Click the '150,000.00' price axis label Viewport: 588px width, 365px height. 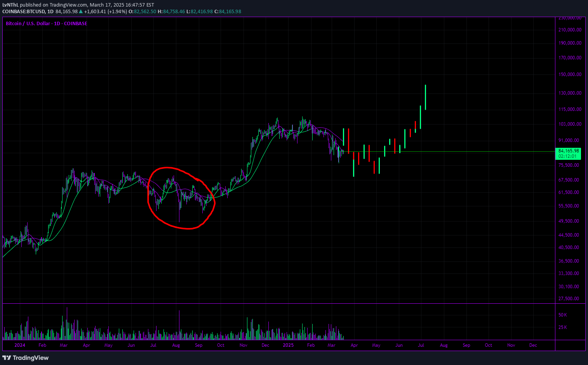tap(570, 74)
